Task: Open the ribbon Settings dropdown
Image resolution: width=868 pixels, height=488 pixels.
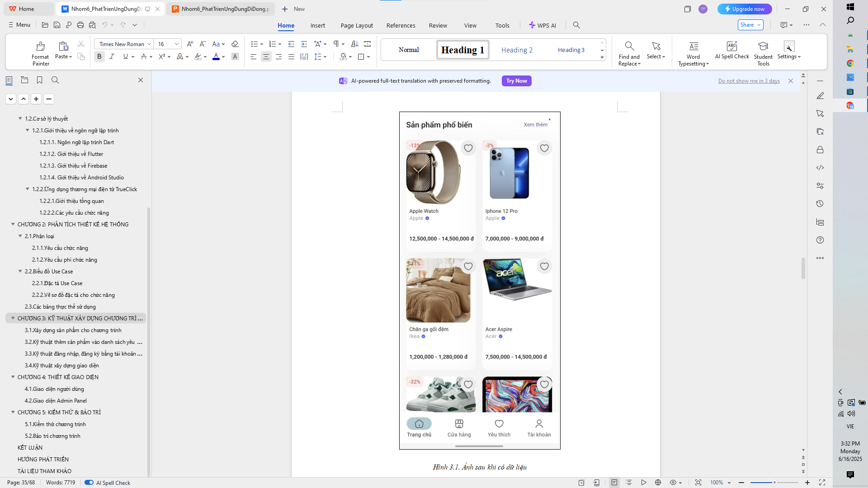Action: [789, 50]
